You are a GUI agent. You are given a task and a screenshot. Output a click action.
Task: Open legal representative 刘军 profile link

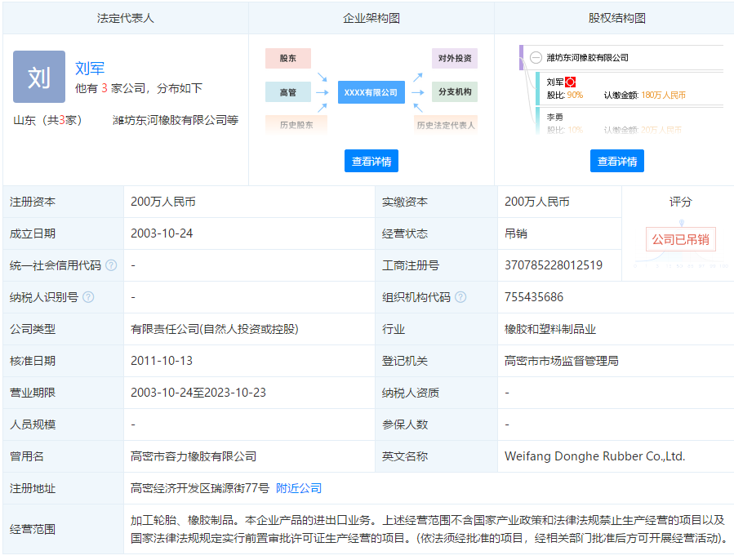(x=90, y=69)
